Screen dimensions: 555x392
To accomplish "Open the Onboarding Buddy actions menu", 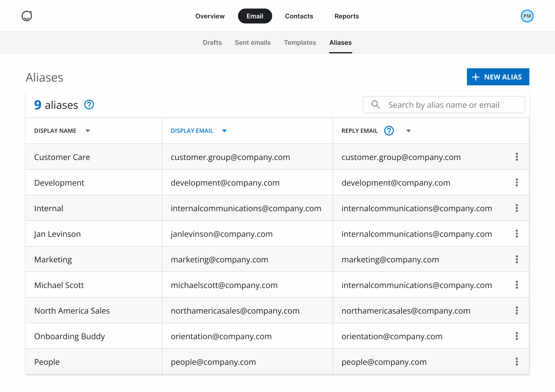I will point(517,336).
